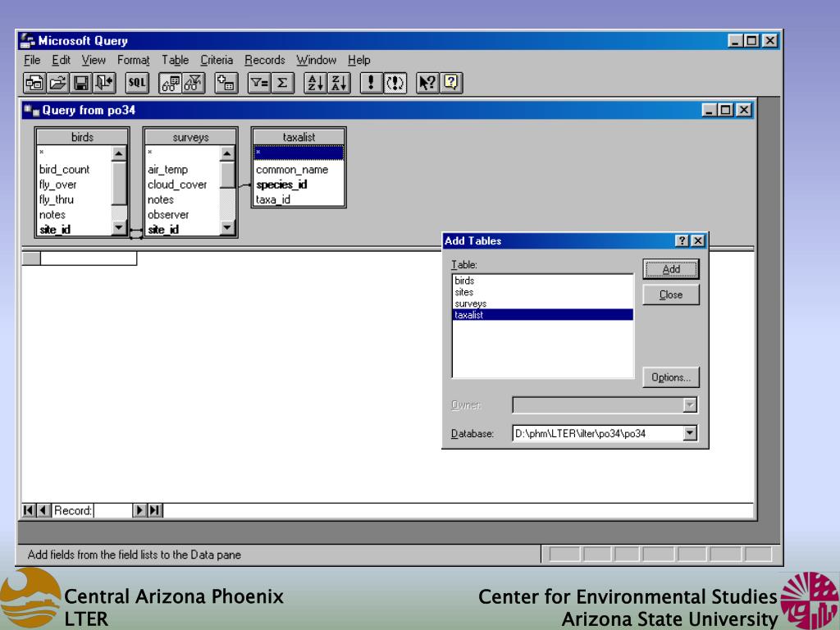Click the birds table scroll up arrow
The width and height of the screenshot is (840, 630).
pos(119,153)
